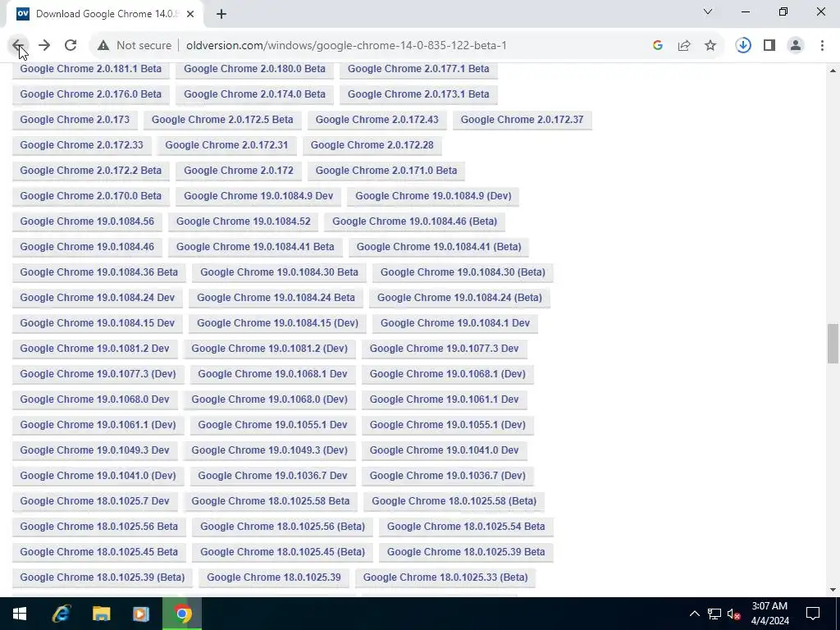The image size is (840, 630).
Task: Click the muted volume tray icon
Action: click(x=734, y=614)
